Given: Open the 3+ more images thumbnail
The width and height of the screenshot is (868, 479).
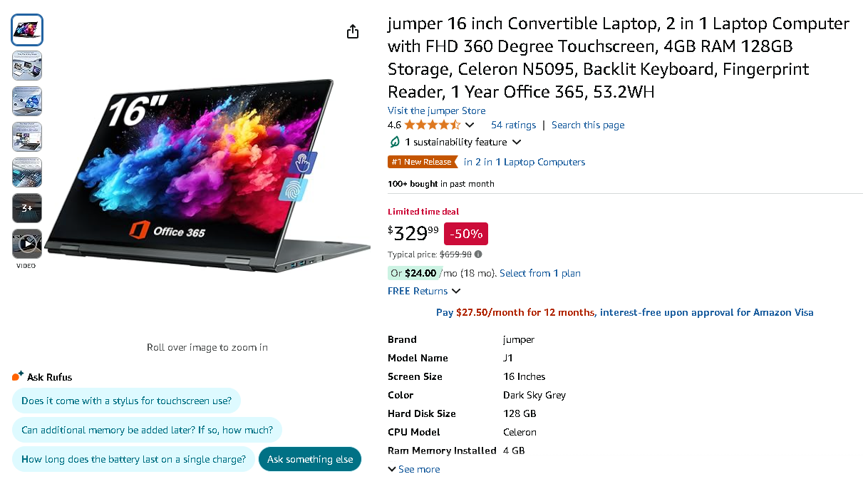Looking at the screenshot, I should [x=26, y=207].
